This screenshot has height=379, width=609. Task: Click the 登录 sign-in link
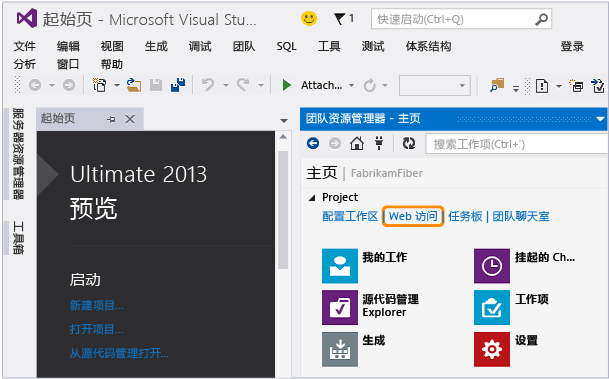(572, 46)
